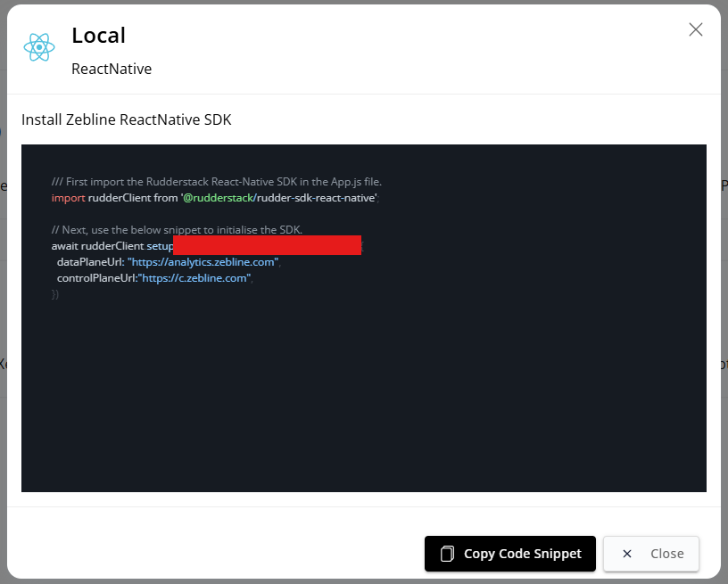This screenshot has width=728, height=584.
Task: Click the React atom logo icon
Action: (39, 47)
